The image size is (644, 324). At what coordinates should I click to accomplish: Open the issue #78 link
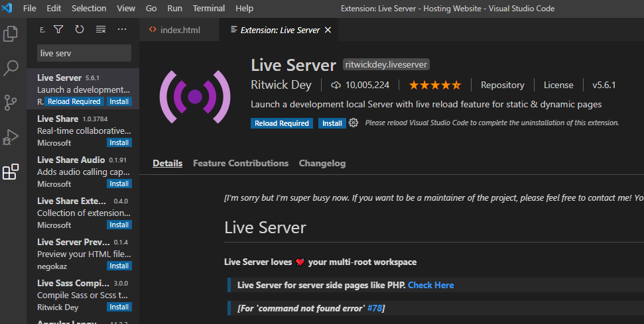(x=375, y=308)
